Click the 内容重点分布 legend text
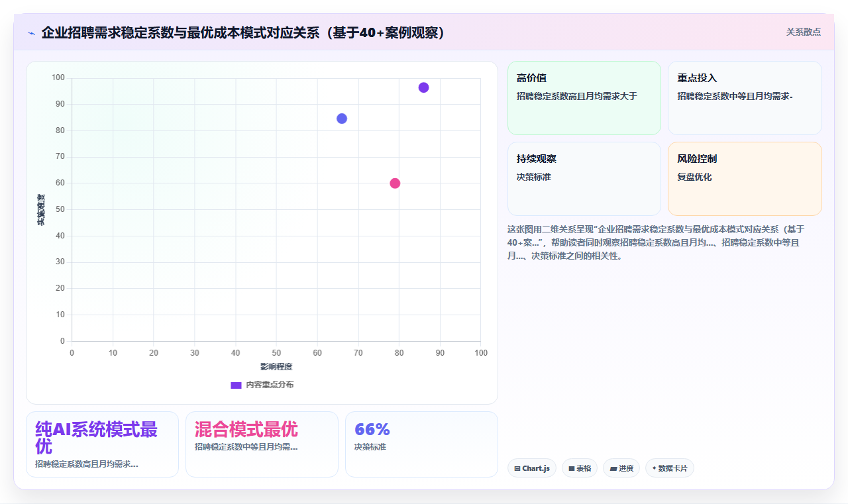 pos(270,385)
